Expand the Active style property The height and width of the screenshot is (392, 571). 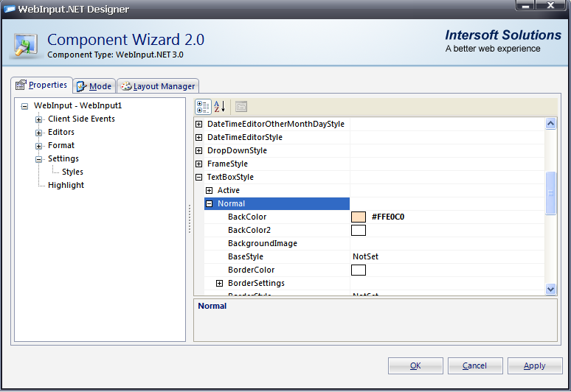(x=209, y=191)
